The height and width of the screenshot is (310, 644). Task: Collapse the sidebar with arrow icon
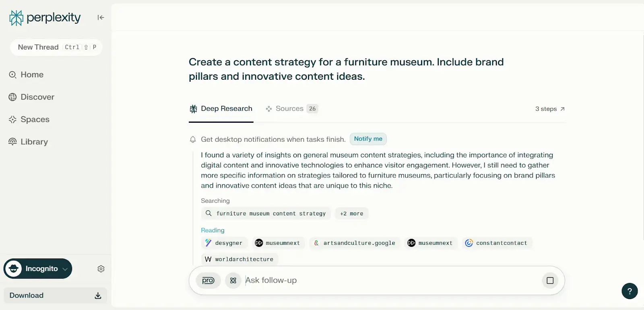[101, 17]
